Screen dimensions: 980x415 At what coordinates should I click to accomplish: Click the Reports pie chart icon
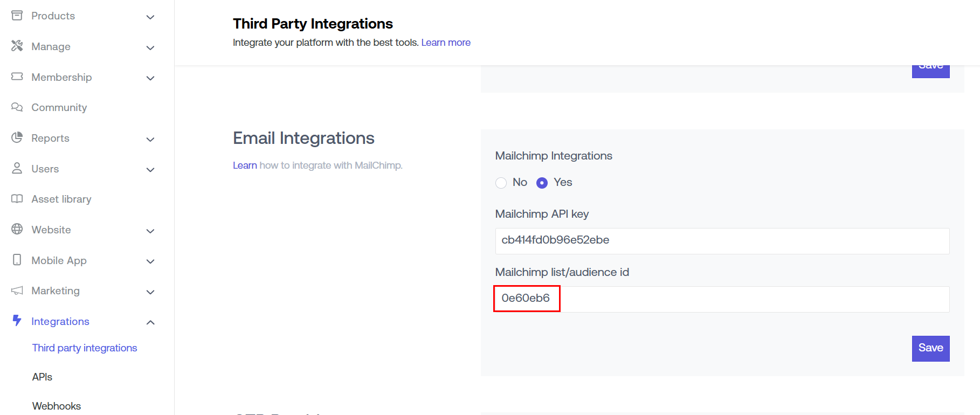pos(17,138)
